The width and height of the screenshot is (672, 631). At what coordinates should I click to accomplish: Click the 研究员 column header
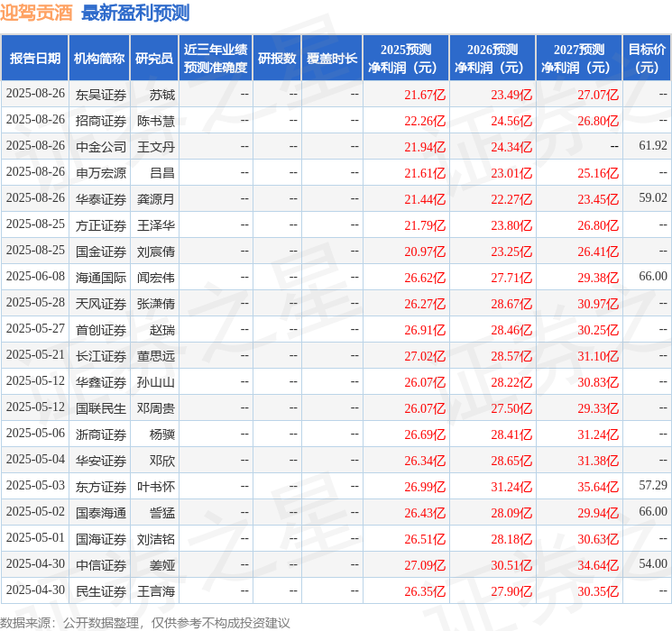(154, 59)
